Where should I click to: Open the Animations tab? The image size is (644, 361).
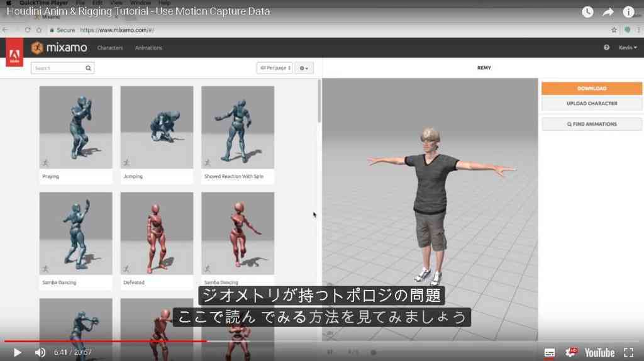point(148,48)
